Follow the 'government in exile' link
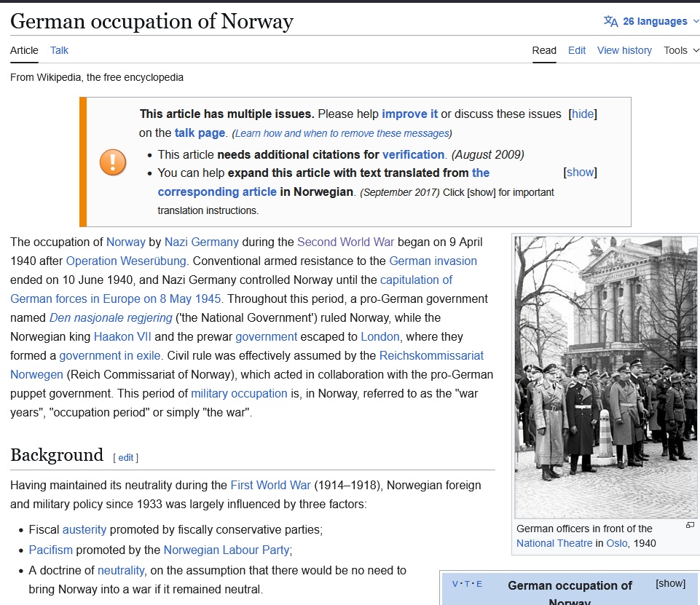The height and width of the screenshot is (605, 700). (109, 355)
